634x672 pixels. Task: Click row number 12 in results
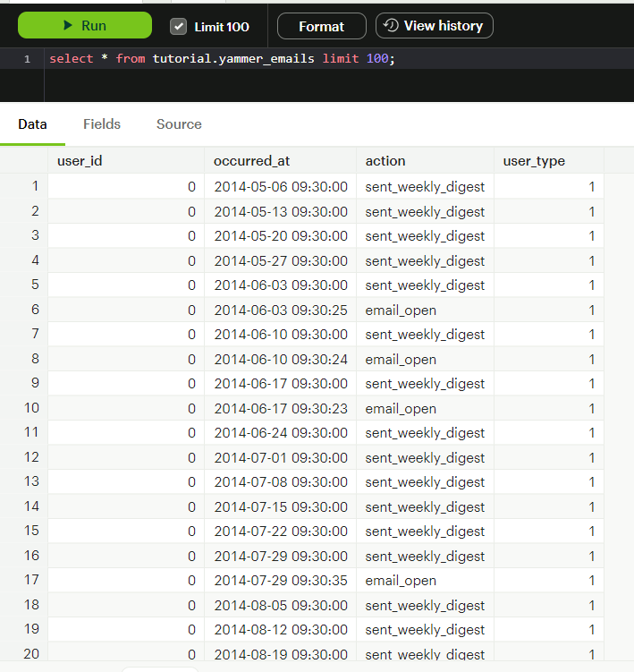(x=31, y=457)
